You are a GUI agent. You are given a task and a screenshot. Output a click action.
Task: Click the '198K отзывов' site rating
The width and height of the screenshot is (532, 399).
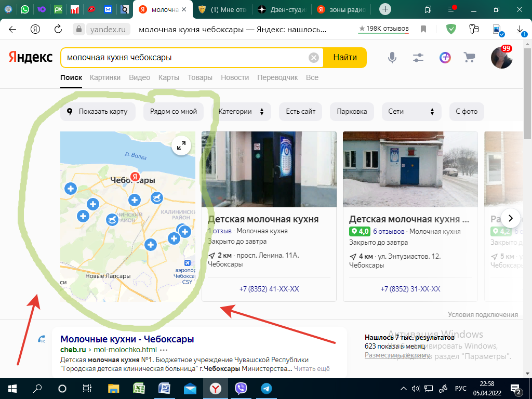pos(384,29)
